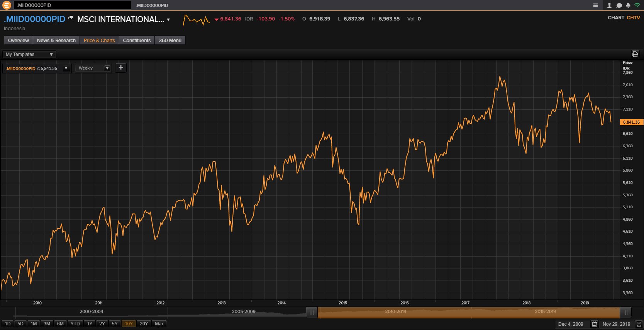The image size is (644, 330).
Task: Open the News & Research tab
Action: tap(56, 40)
